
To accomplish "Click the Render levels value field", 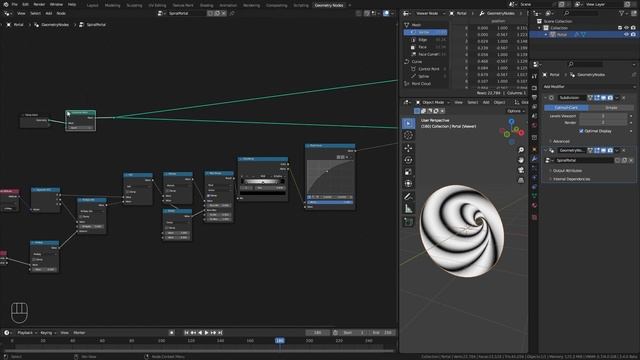I will coord(603,122).
